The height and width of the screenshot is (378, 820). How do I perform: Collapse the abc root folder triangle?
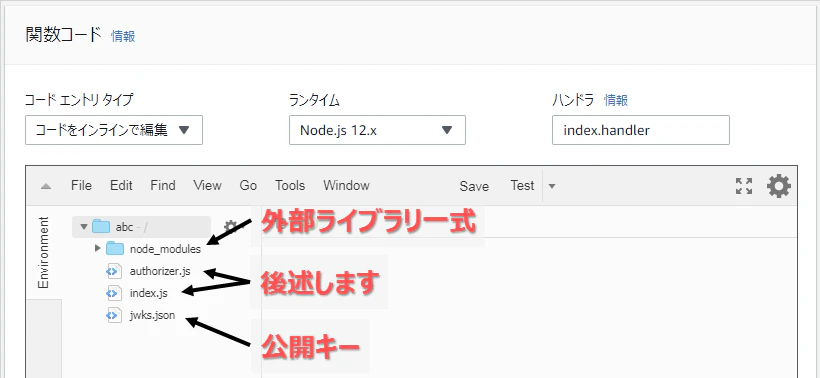pos(83,227)
